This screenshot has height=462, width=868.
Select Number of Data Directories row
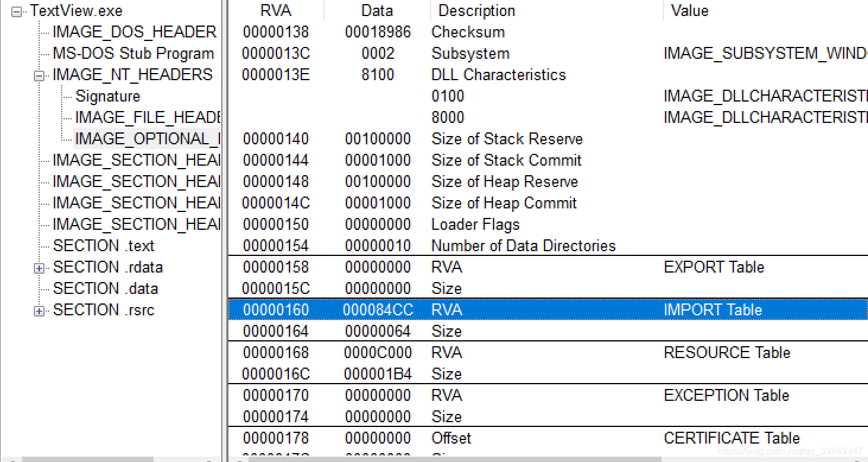548,246
